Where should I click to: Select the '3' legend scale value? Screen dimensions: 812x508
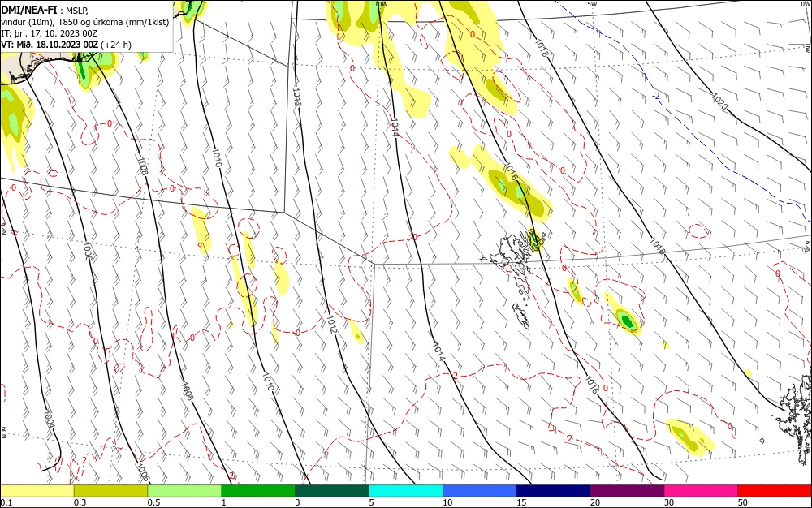298,502
